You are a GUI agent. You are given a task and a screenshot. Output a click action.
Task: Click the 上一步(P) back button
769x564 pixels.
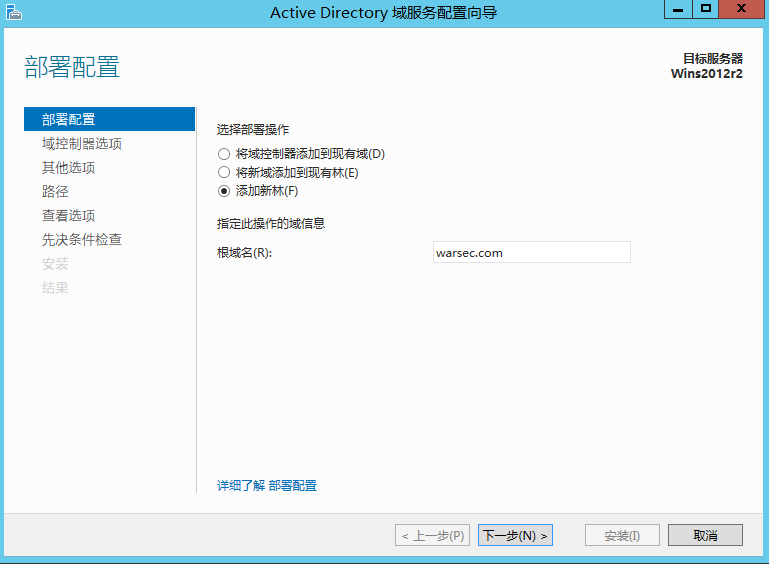point(433,535)
